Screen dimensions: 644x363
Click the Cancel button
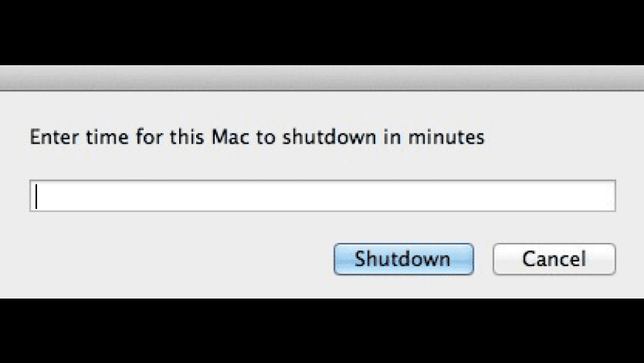pos(554,259)
